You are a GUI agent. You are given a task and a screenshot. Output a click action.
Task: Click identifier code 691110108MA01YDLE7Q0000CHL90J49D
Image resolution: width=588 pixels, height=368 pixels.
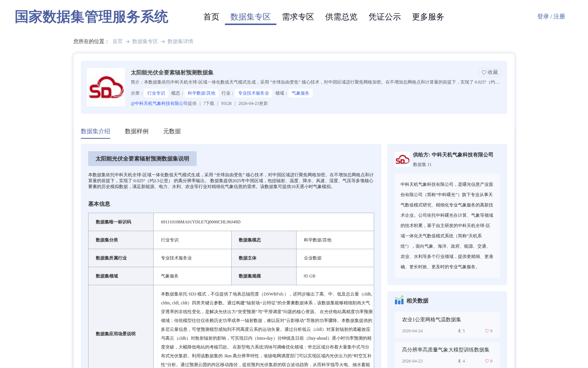tap(201, 222)
